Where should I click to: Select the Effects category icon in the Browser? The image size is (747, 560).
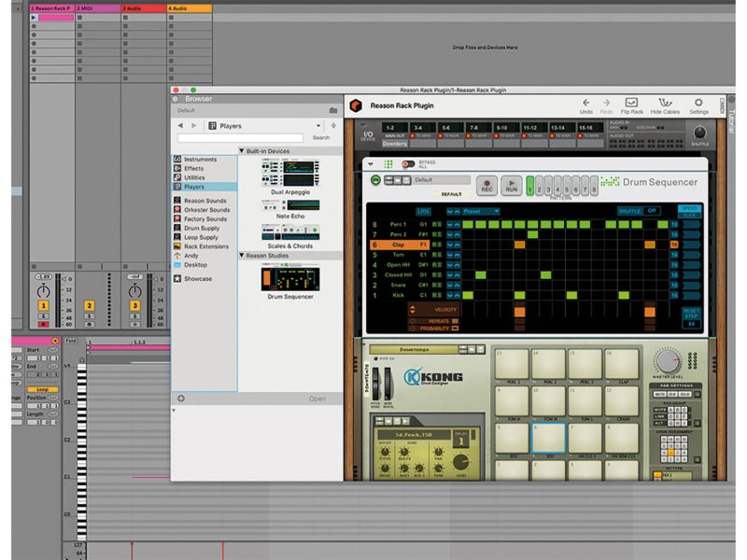176,168
